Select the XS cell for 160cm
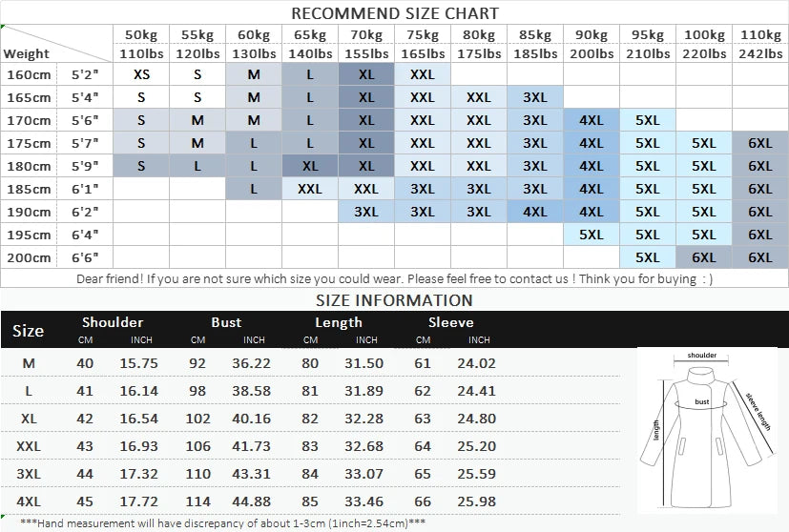This screenshot has width=789, height=532. pyautogui.click(x=141, y=74)
